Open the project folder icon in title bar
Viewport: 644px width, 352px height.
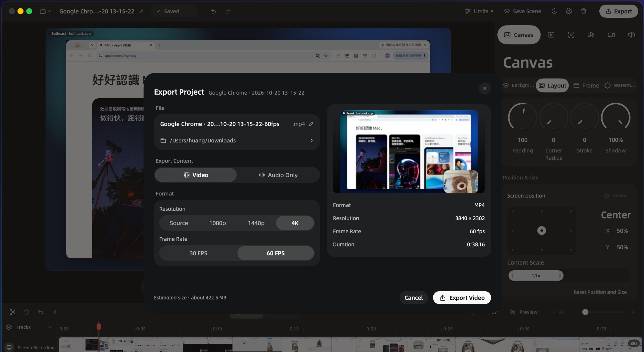(43, 11)
